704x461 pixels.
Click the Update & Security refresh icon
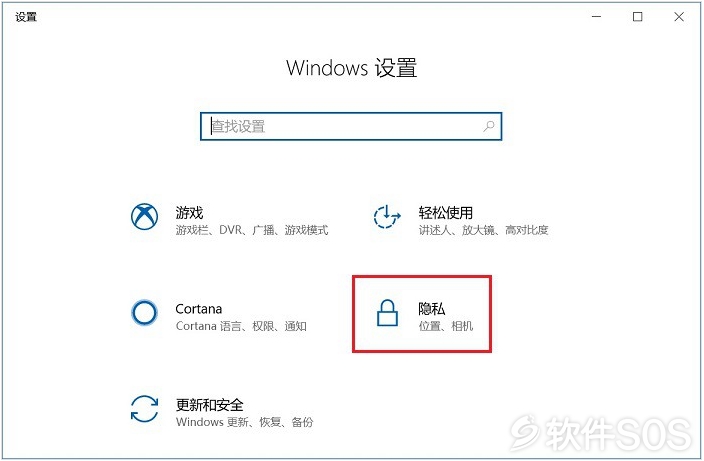[144, 408]
